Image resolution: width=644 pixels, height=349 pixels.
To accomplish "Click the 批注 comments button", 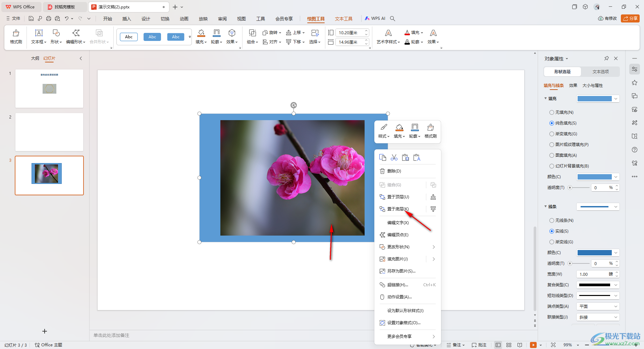I will [x=479, y=345].
